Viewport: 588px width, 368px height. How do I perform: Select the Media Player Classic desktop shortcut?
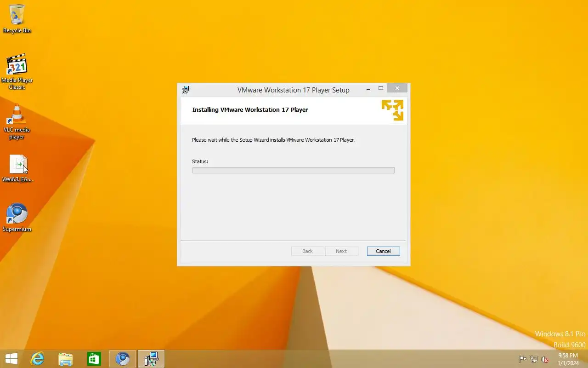pyautogui.click(x=17, y=71)
